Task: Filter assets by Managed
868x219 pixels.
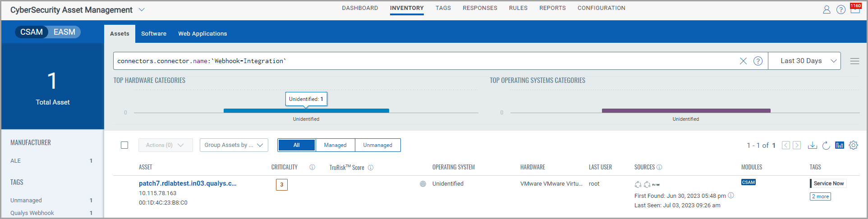Action: 335,145
